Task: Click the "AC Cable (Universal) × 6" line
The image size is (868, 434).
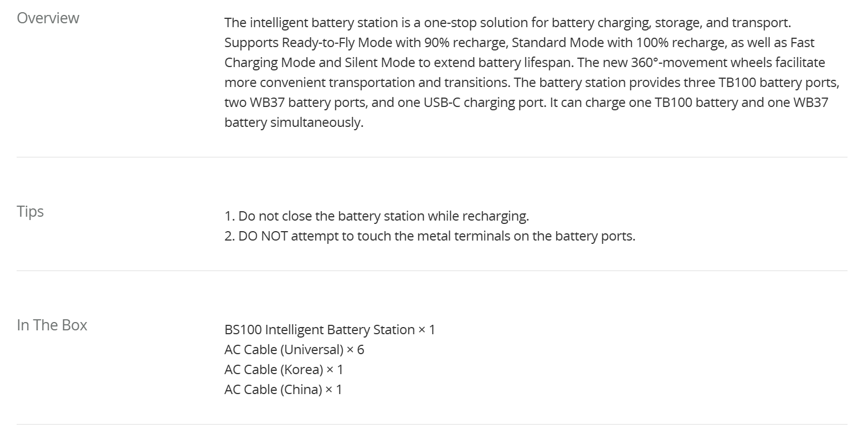Action: click(294, 350)
